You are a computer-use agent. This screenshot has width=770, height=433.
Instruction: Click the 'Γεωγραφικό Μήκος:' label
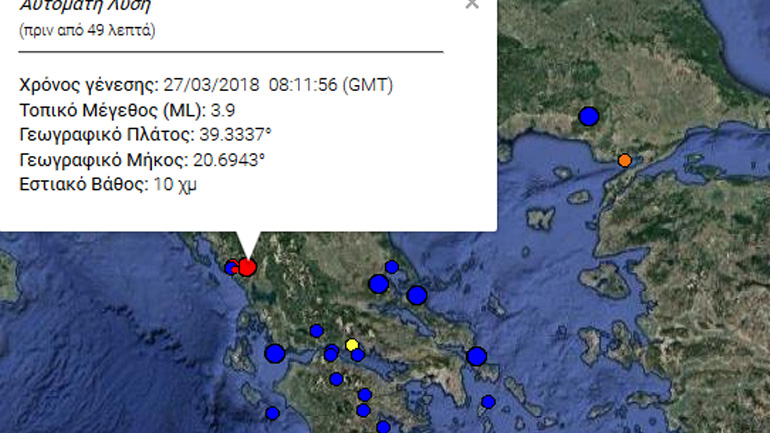(104, 161)
